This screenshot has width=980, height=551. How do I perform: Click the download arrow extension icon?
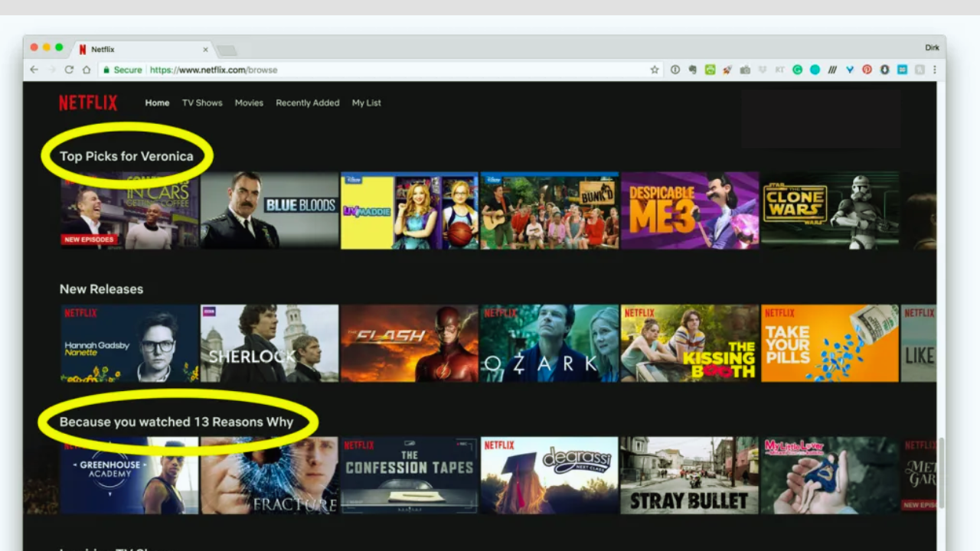point(884,70)
